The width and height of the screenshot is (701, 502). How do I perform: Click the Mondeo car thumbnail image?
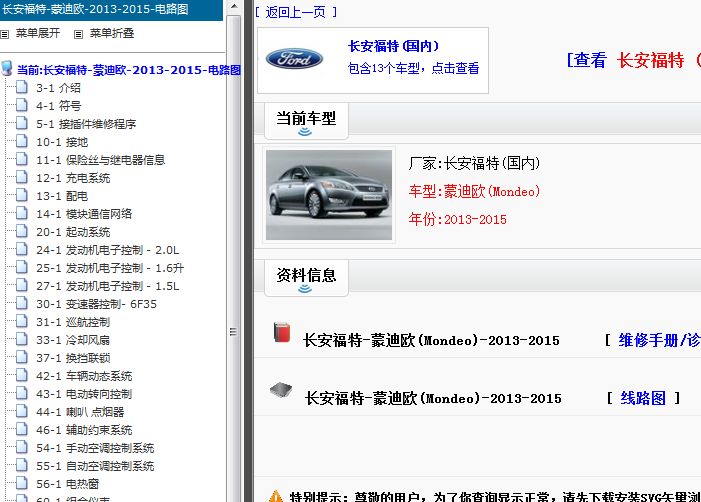coord(329,195)
